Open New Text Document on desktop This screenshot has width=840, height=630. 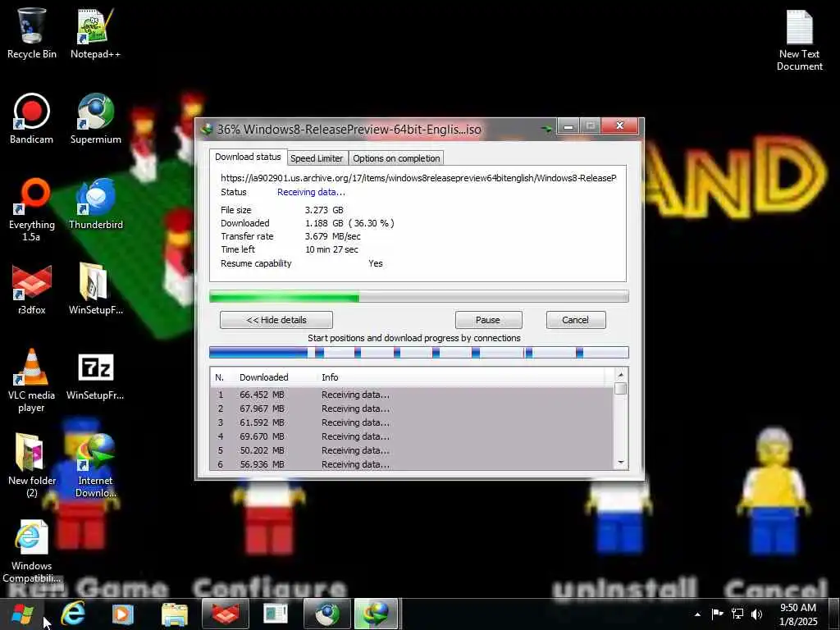coord(799,39)
